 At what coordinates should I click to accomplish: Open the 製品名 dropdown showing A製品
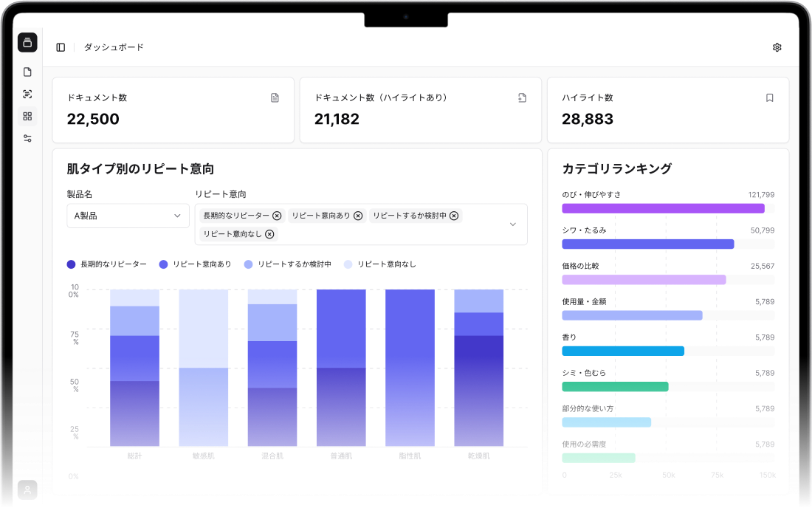point(128,216)
